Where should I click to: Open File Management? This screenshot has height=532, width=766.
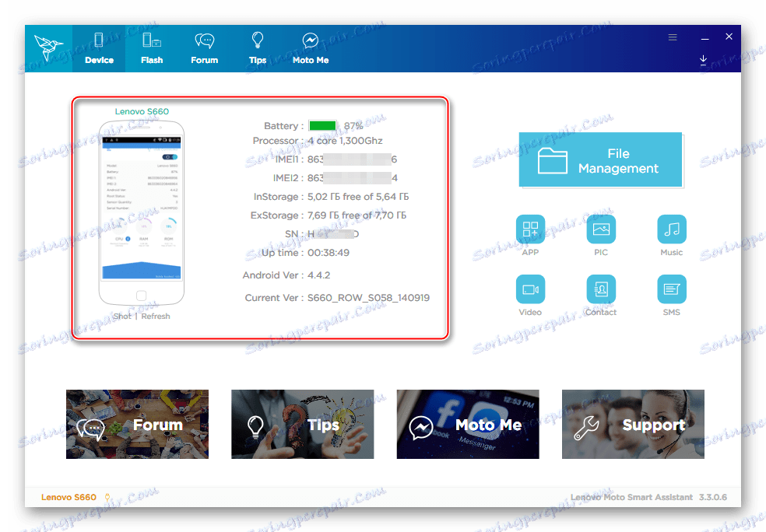600,160
